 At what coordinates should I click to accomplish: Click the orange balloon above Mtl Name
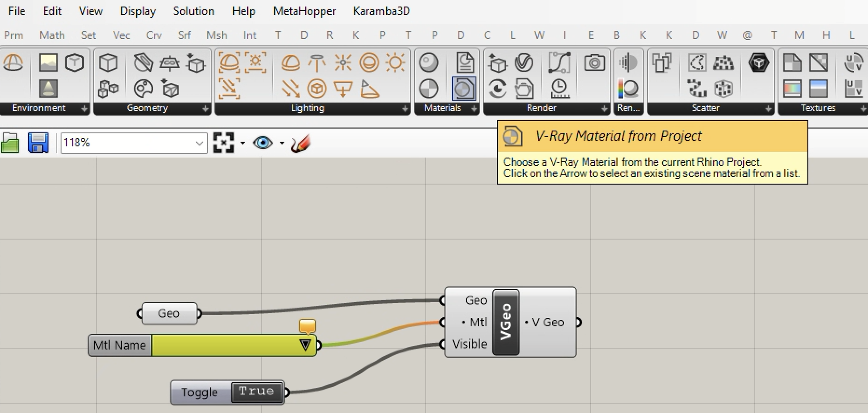[308, 326]
